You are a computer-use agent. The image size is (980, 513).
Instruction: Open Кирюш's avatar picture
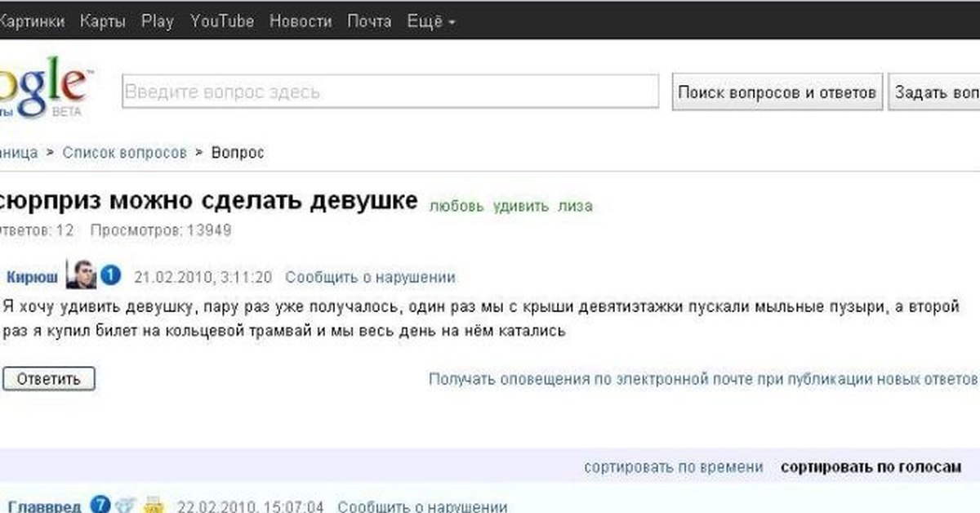pos(81,275)
